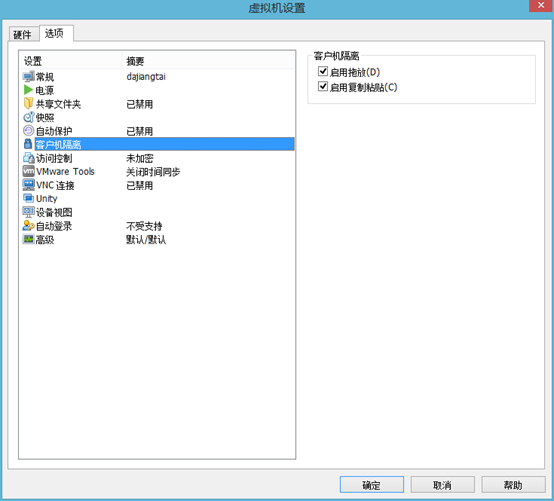Uncheck the 启用复制粘贴(C) checkbox
This screenshot has width=554, height=501.
pos(323,87)
